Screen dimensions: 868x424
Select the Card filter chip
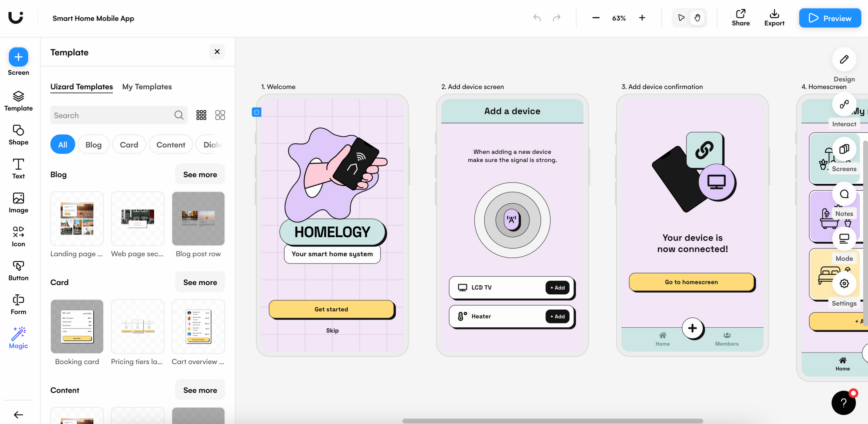(x=129, y=145)
